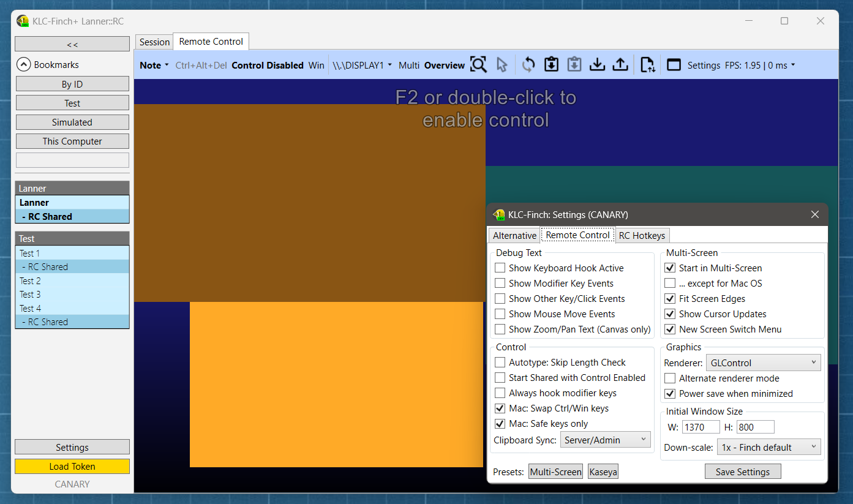Click the By ID bookmark button
853x504 pixels.
pyautogui.click(x=72, y=84)
